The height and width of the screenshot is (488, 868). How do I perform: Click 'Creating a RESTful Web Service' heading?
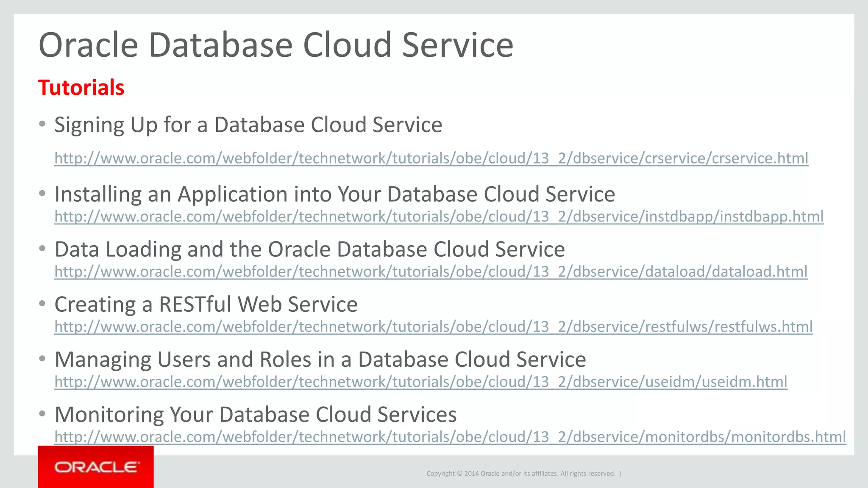point(206,305)
